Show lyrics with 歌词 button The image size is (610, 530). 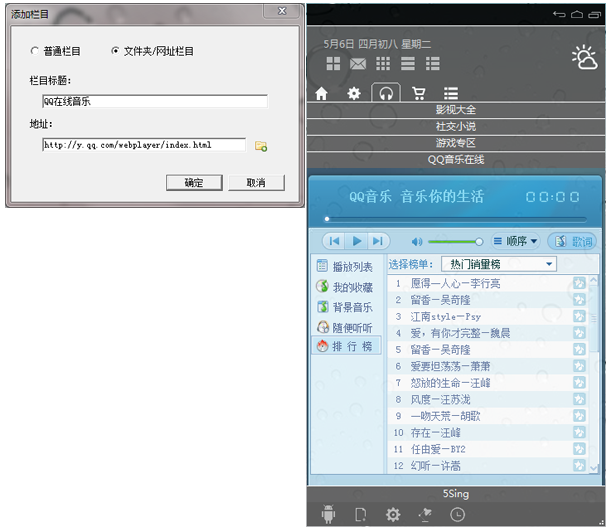[x=571, y=241]
